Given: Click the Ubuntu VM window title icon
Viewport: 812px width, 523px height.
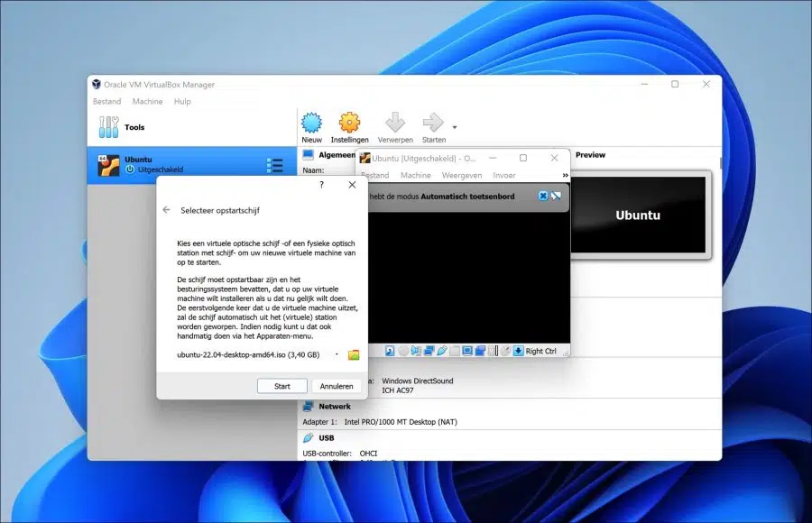Looking at the screenshot, I should coord(364,158).
